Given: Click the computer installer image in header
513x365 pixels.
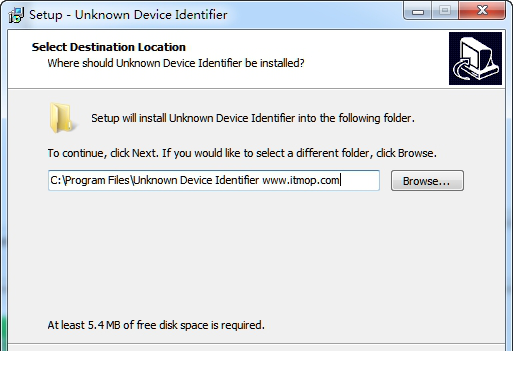Looking at the screenshot, I should (x=475, y=58).
